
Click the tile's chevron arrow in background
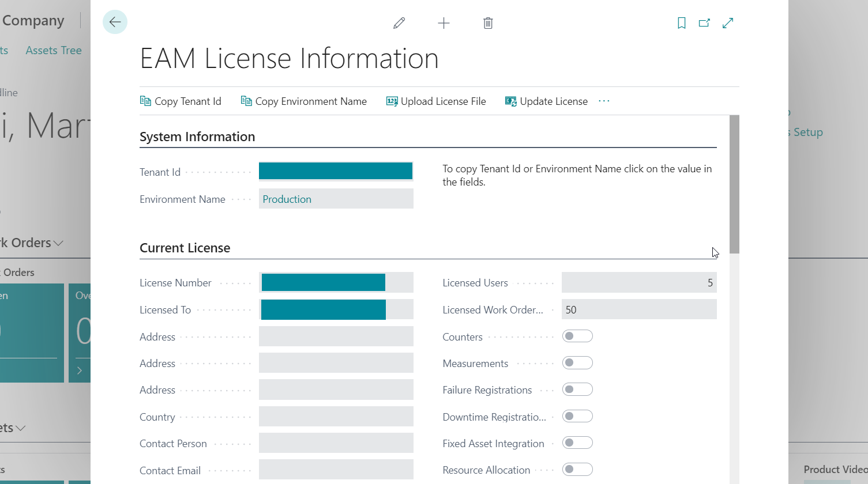point(80,370)
